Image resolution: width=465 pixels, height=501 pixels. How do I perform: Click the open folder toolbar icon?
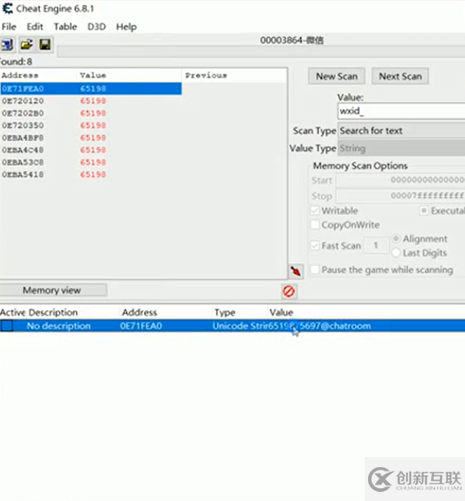[26, 44]
